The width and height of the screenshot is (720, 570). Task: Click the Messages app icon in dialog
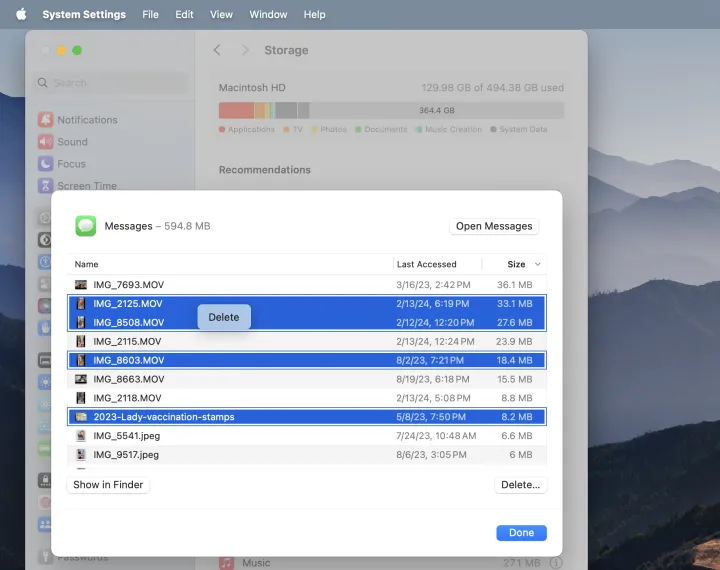tap(85, 226)
